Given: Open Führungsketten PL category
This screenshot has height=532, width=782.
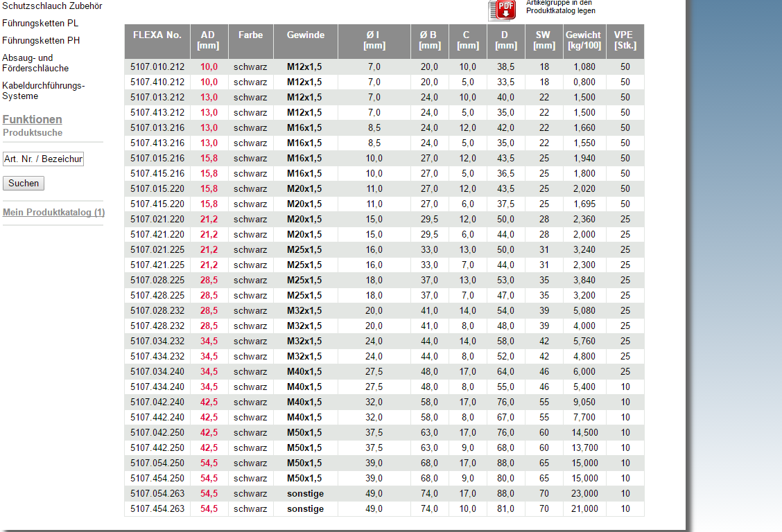Looking at the screenshot, I should (40, 23).
